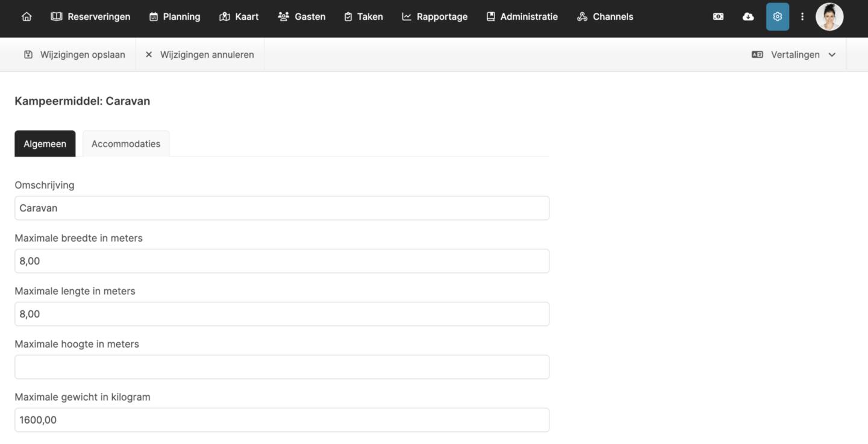Open Administratie from the navigation bar

pos(522,17)
